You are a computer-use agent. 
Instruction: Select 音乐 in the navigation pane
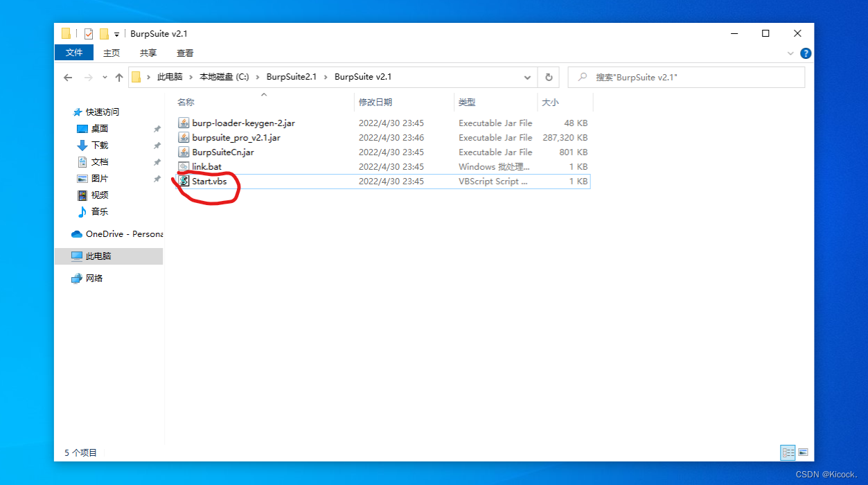click(100, 212)
